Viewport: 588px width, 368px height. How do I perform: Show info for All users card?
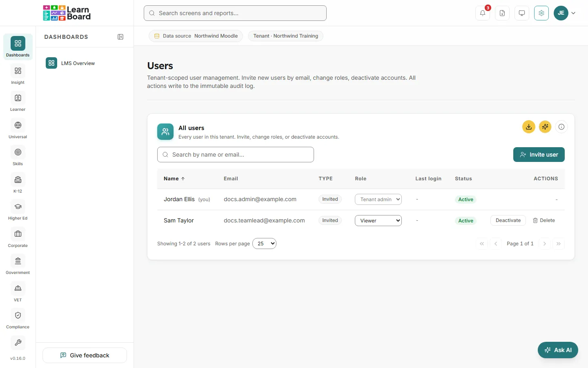coord(561,127)
